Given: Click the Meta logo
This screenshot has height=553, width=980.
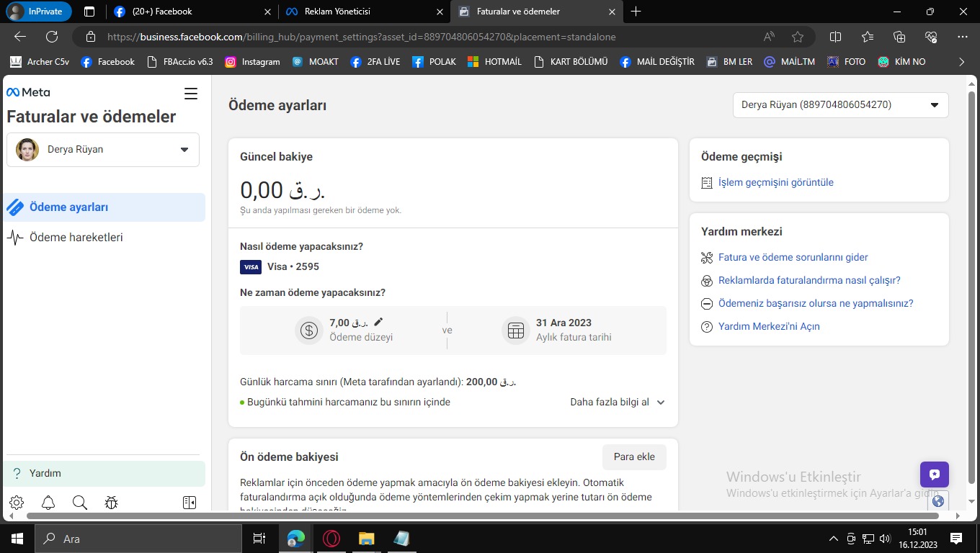Looking at the screenshot, I should (x=28, y=92).
